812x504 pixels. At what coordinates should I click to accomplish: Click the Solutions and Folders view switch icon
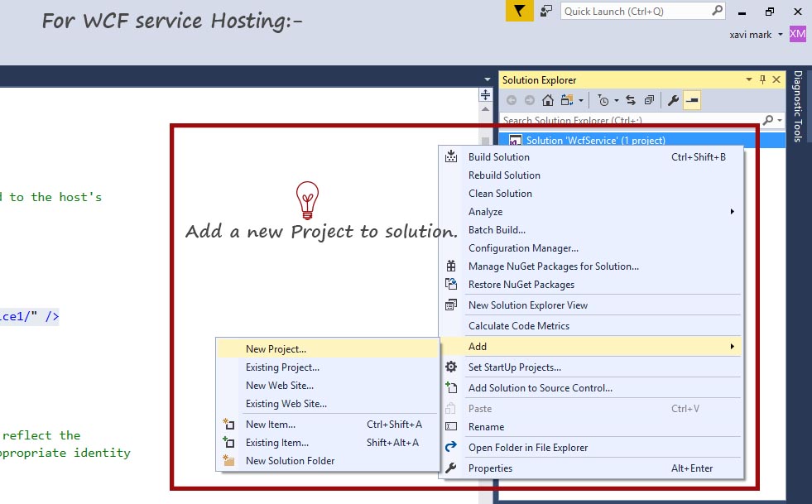click(x=567, y=100)
